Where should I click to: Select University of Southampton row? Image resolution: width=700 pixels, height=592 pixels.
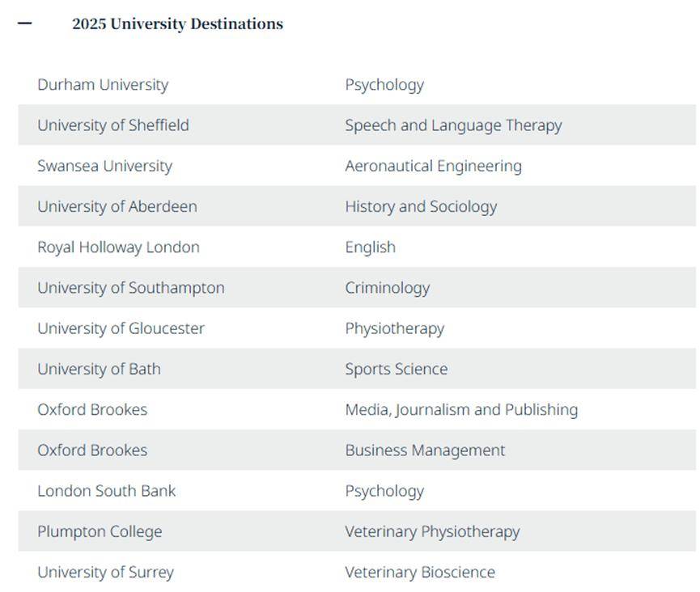coord(357,287)
